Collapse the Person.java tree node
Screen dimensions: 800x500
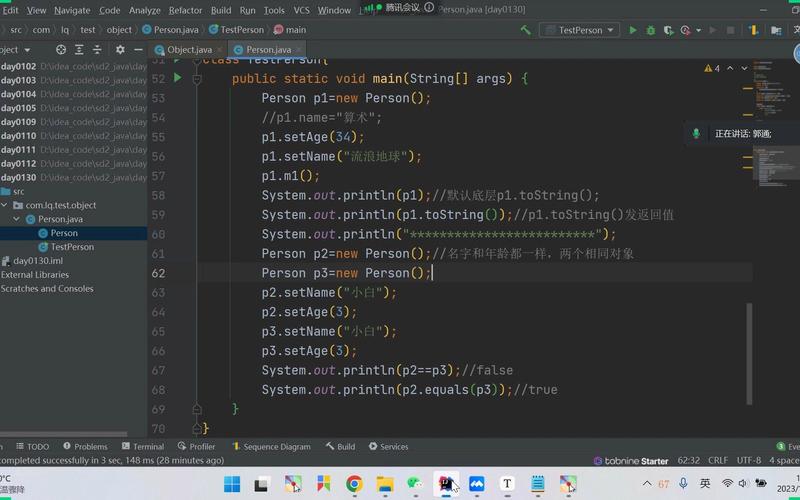pyautogui.click(x=17, y=219)
